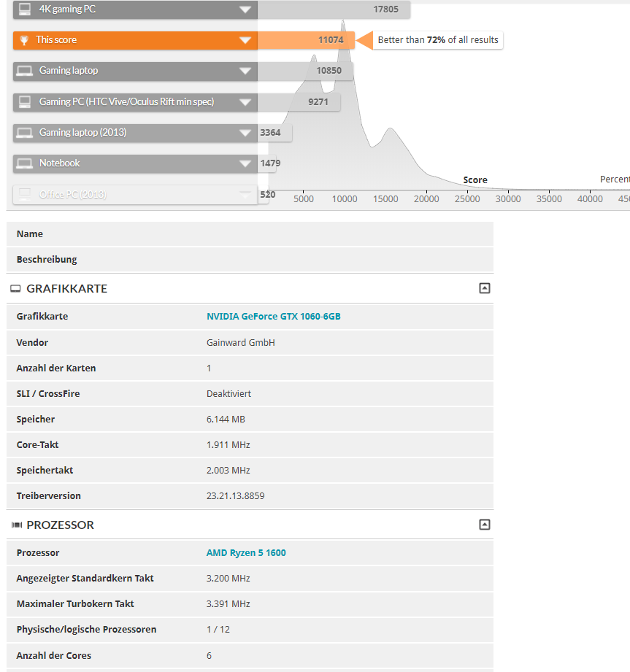Select the Office PC (2013) comparison bar

[x=135, y=195]
